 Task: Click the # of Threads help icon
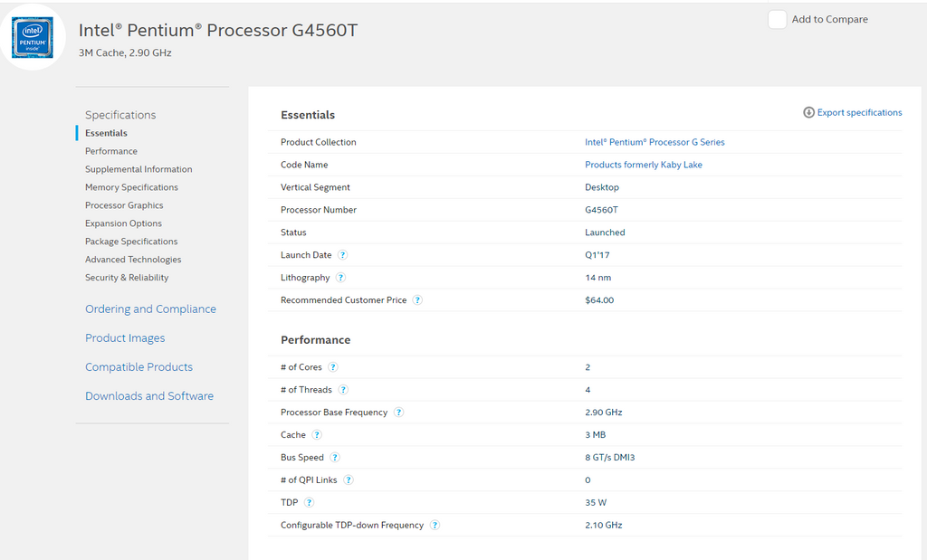[343, 390]
